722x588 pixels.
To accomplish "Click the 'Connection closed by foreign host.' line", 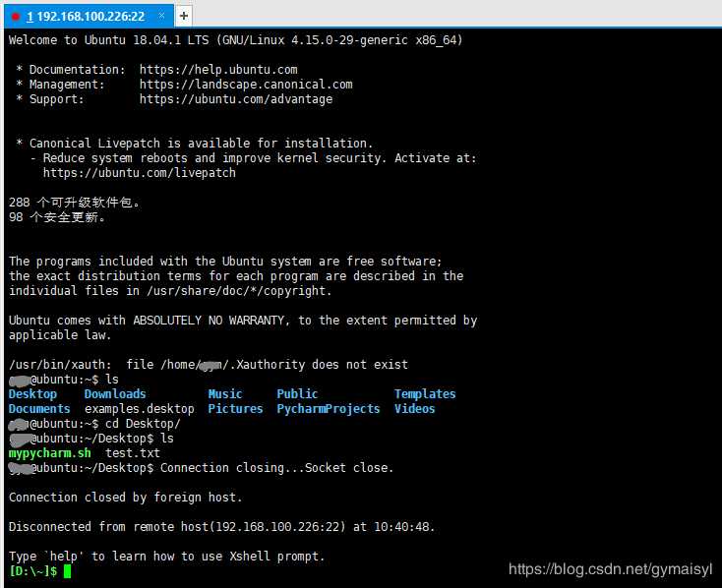I will pos(125,498).
